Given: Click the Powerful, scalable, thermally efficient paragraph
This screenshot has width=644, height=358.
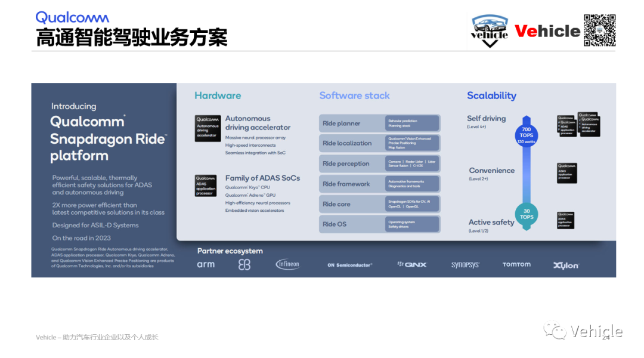Looking at the screenshot, I should (102, 185).
